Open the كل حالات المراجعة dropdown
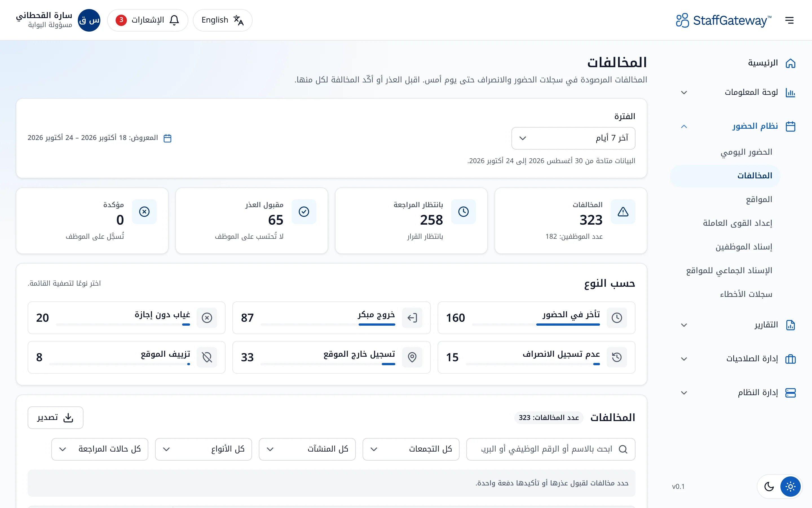This screenshot has height=508, width=812. click(100, 449)
